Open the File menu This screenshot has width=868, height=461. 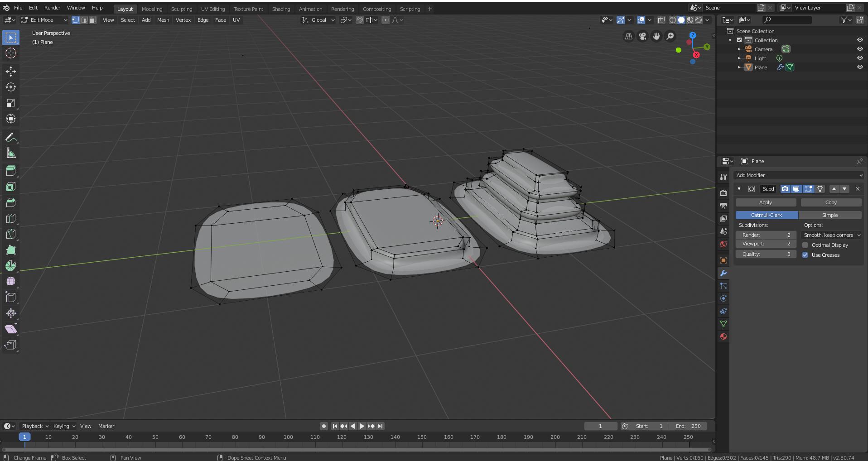pos(18,8)
